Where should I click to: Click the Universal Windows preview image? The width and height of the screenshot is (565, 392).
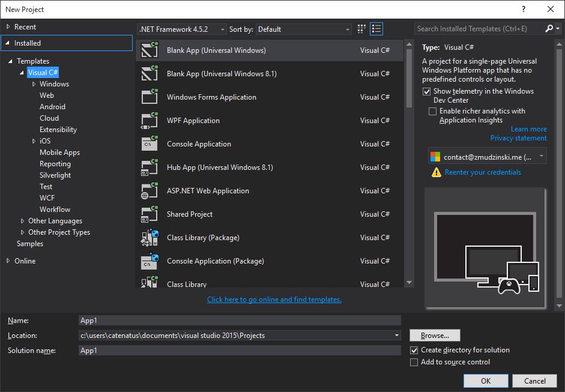point(485,248)
